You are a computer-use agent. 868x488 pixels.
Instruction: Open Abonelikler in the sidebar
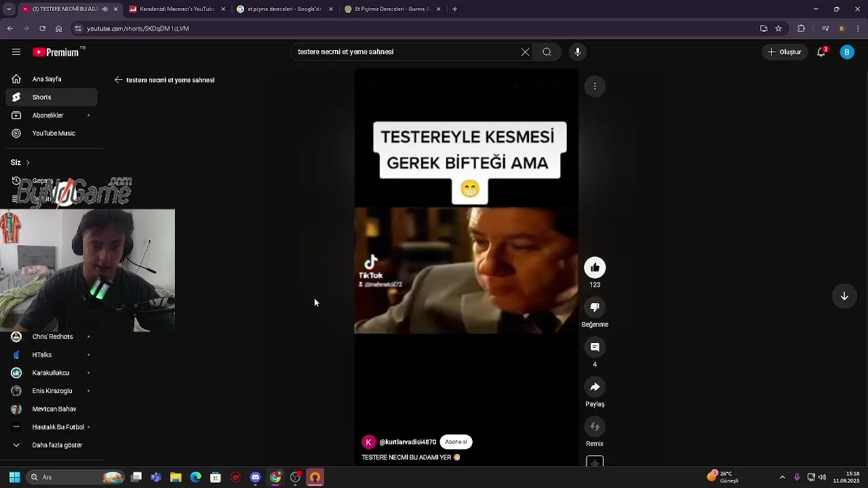(x=52, y=115)
